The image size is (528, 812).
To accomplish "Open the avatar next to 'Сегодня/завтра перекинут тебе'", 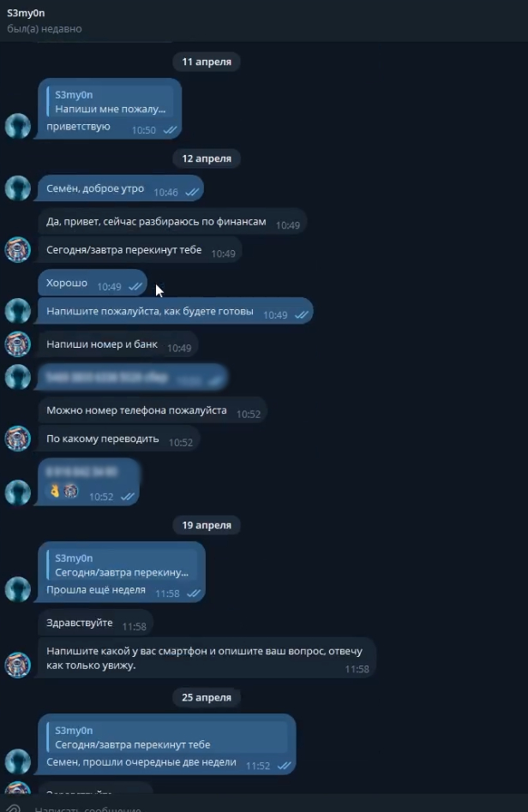I will pos(18,249).
